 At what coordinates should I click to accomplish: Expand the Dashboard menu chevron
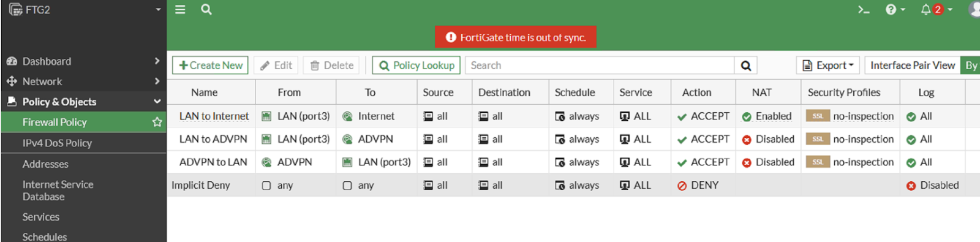[x=157, y=61]
